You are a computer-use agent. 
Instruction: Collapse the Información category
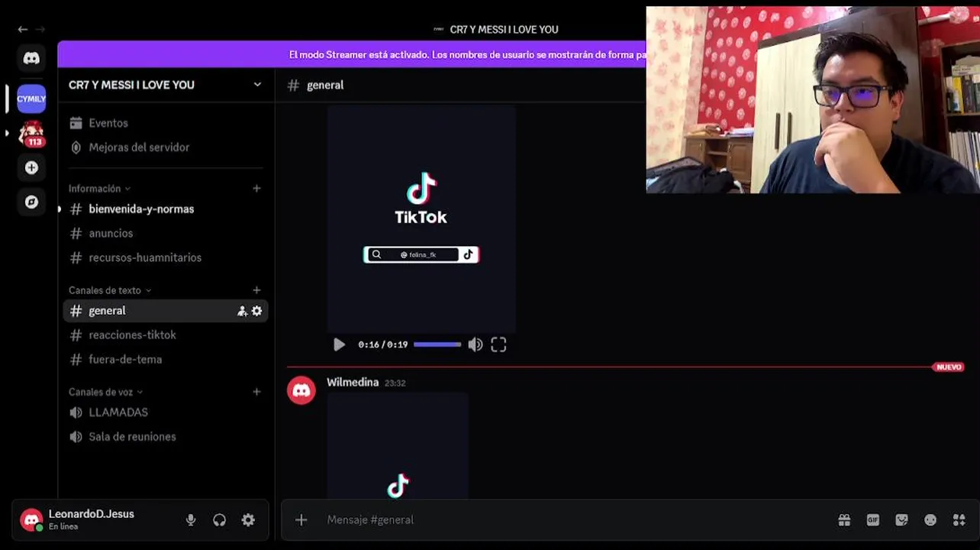[x=99, y=189]
